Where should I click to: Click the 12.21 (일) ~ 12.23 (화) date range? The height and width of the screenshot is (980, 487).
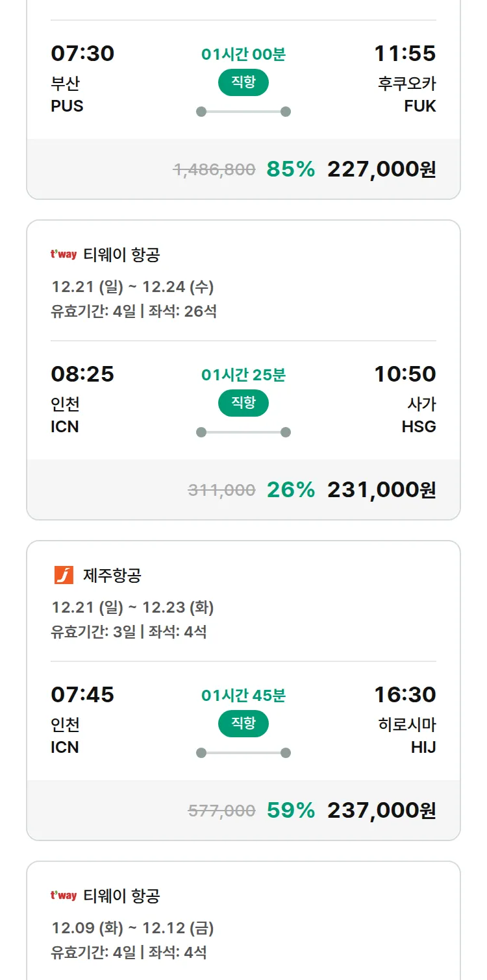point(132,607)
